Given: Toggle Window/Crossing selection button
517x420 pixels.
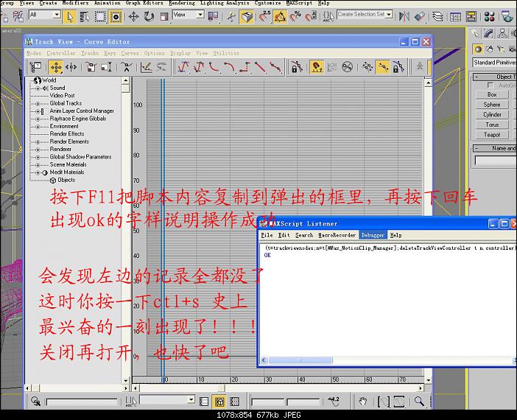Looking at the screenshot, I should [116, 16].
